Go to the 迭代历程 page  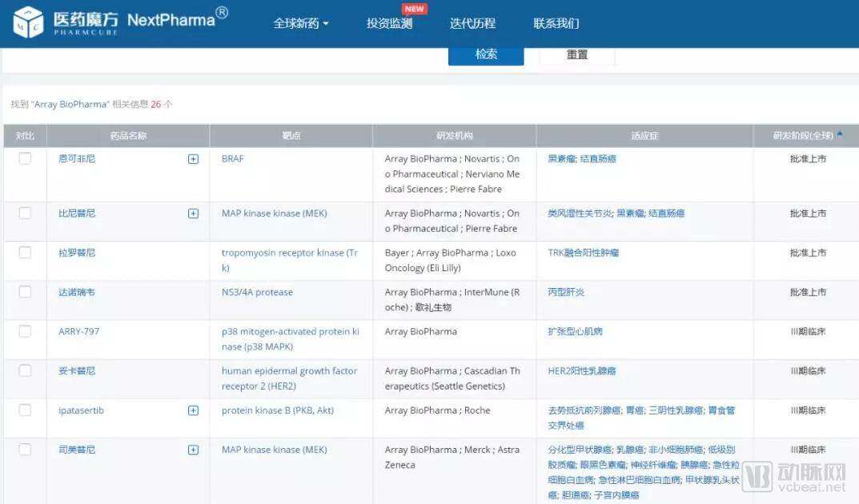pos(472,23)
